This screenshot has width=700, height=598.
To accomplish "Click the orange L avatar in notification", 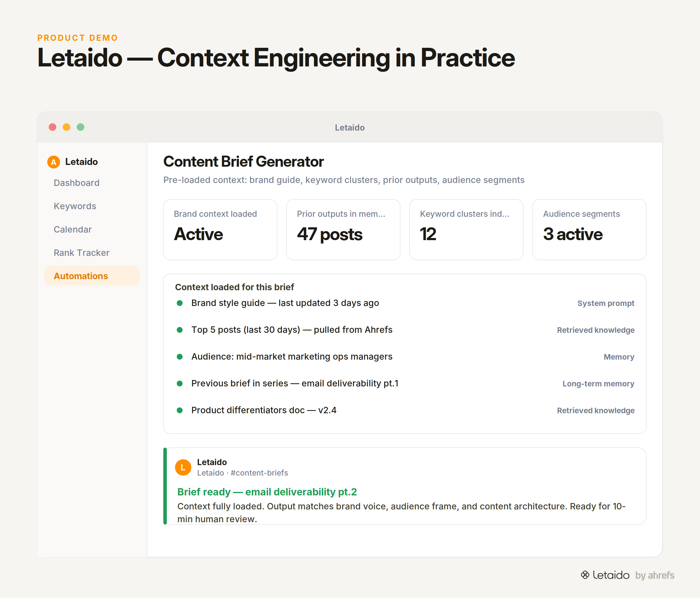I will tap(183, 467).
